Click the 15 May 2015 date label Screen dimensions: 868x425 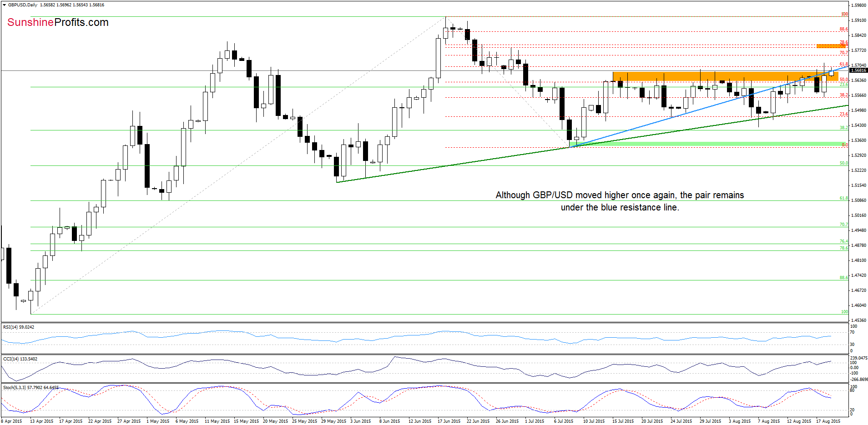(245, 421)
